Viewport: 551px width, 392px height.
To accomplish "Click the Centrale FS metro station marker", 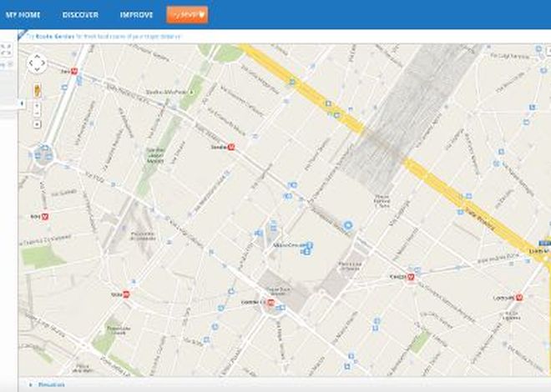I will pyautogui.click(x=270, y=302).
